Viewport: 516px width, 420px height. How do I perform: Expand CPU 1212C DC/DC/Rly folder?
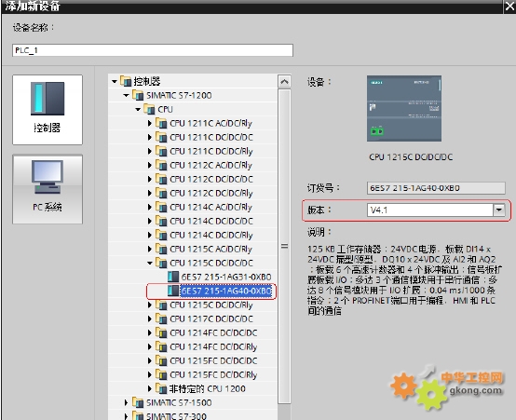pyautogui.click(x=150, y=193)
